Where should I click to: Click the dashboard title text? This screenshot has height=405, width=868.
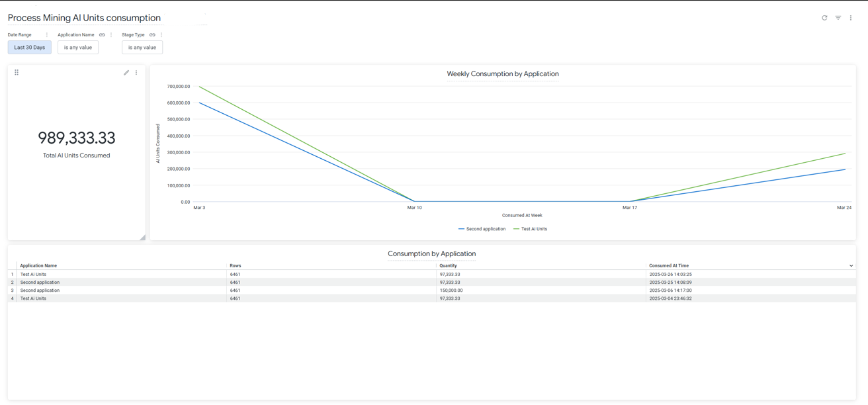[x=84, y=18]
